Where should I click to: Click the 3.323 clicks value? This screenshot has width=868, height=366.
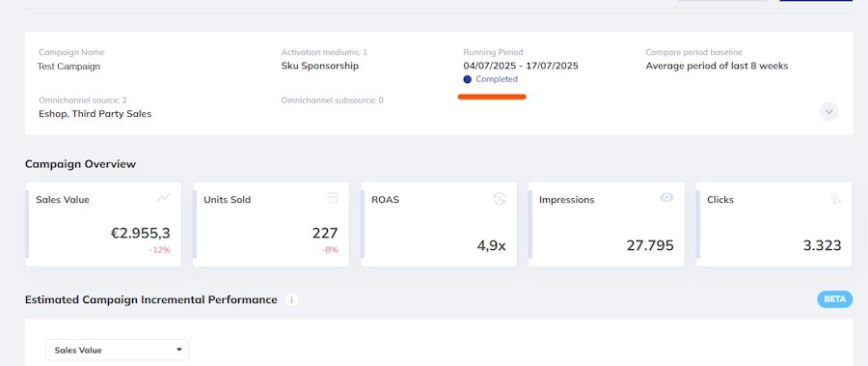tap(822, 245)
